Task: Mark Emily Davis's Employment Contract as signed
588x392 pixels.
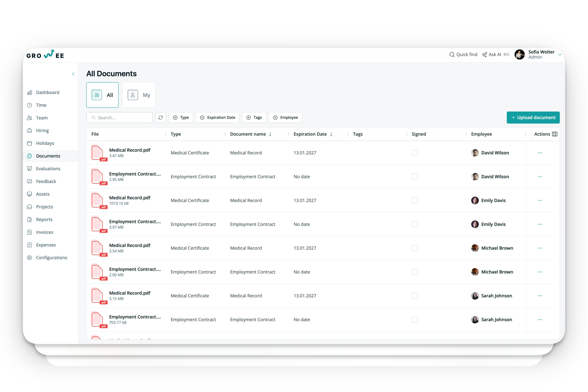Action: 415,224
